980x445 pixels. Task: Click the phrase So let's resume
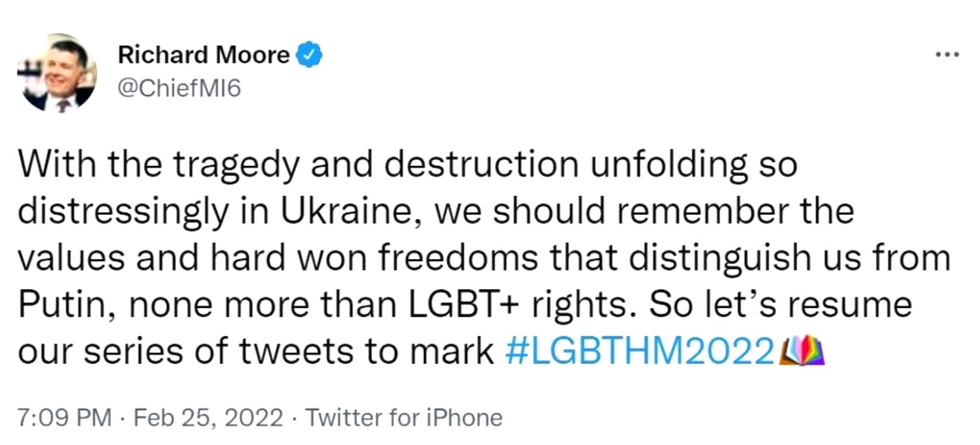781,305
